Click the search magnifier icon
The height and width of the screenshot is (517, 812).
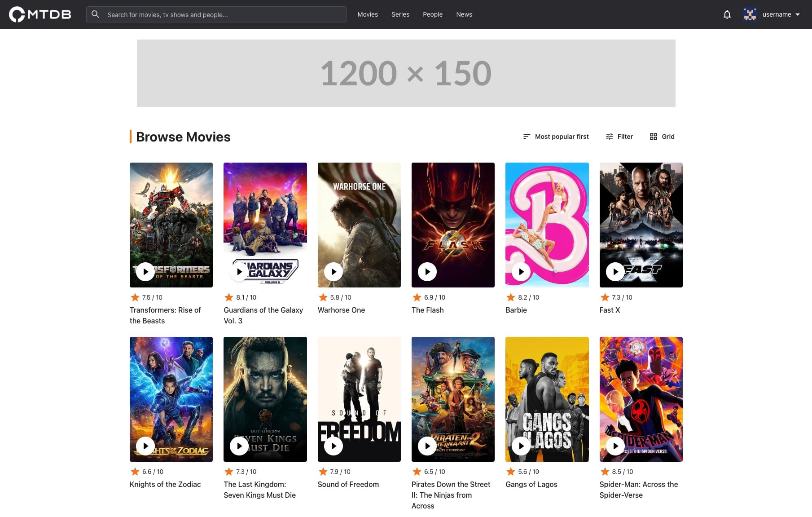pyautogui.click(x=95, y=14)
